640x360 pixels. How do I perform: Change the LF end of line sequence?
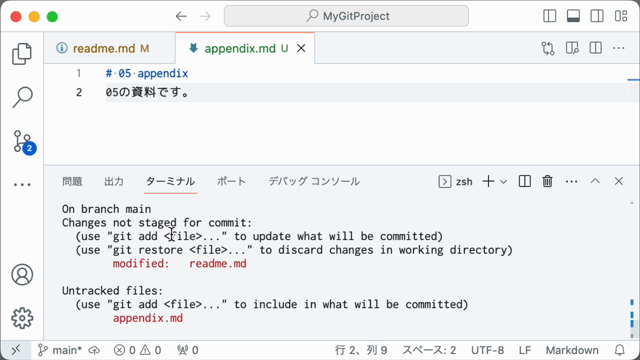[x=525, y=350]
